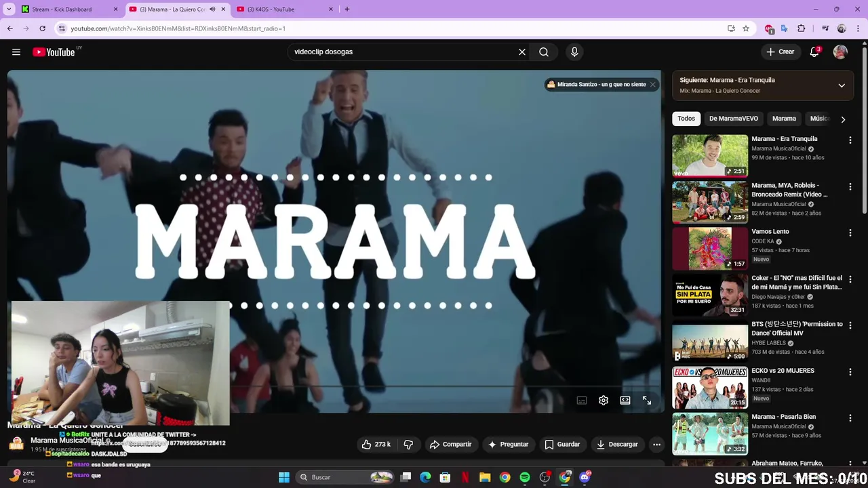This screenshot has width=868, height=488.
Task: Select the De MaramaVEVO chip
Action: coord(734,119)
